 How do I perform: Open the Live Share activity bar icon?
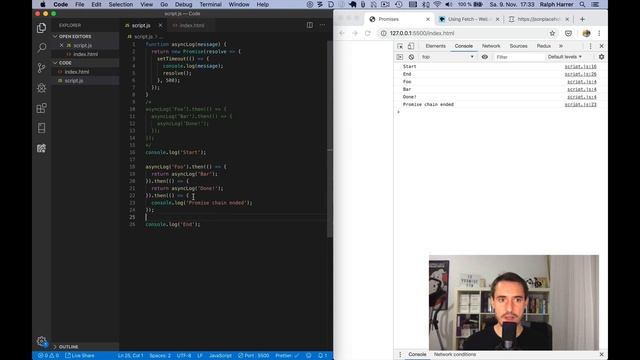[x=41, y=148]
